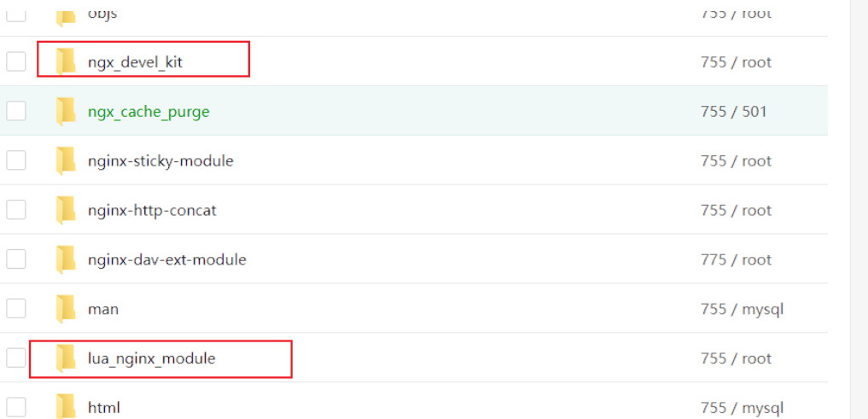Click the lua_nginx_module folder icon
Viewport: 868px width, 419px height.
pos(66,358)
